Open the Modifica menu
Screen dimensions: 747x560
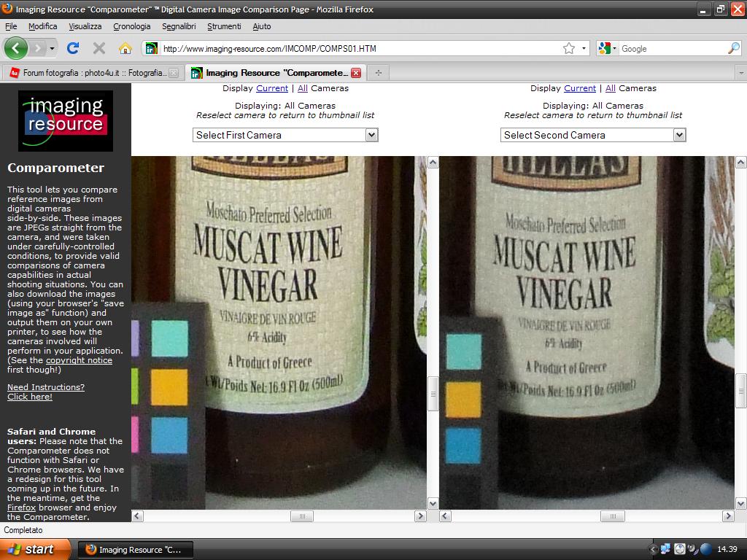[43, 26]
